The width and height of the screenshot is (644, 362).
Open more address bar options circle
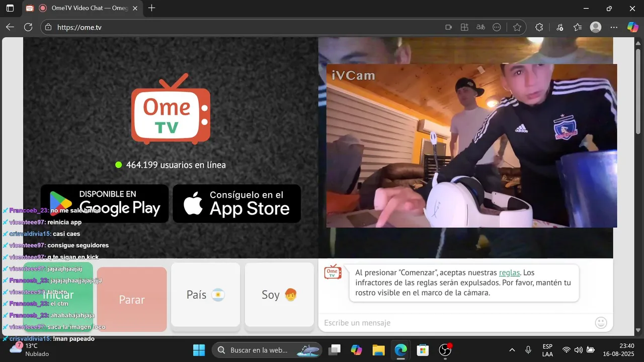coord(497,27)
